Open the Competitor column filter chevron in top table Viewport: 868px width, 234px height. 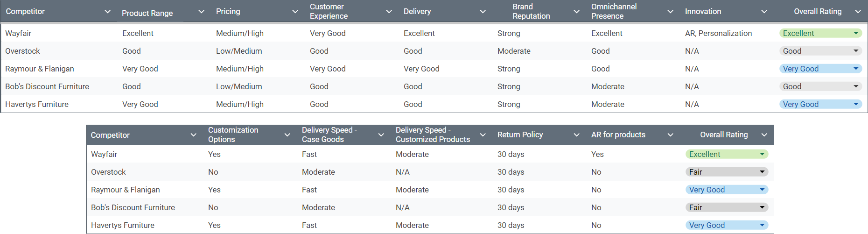(107, 11)
